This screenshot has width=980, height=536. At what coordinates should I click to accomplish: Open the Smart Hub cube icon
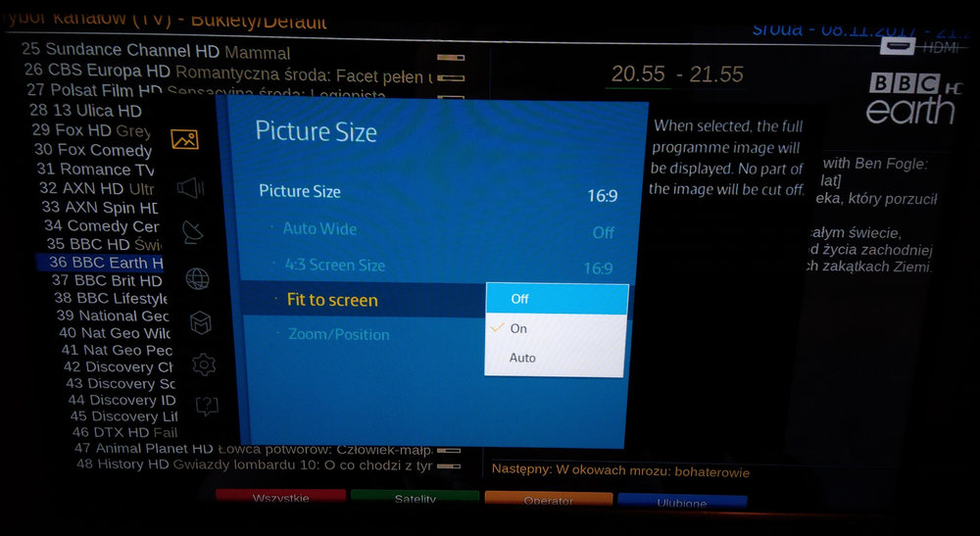click(x=200, y=322)
